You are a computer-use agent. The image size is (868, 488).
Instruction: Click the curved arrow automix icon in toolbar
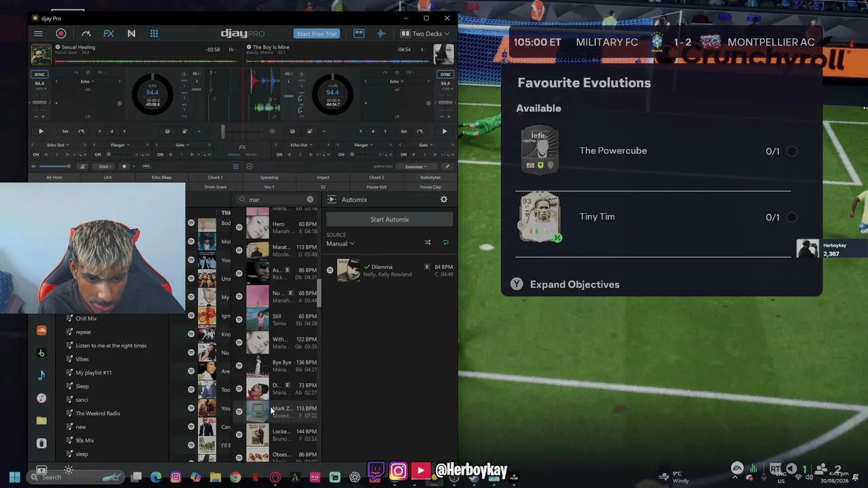(86, 33)
